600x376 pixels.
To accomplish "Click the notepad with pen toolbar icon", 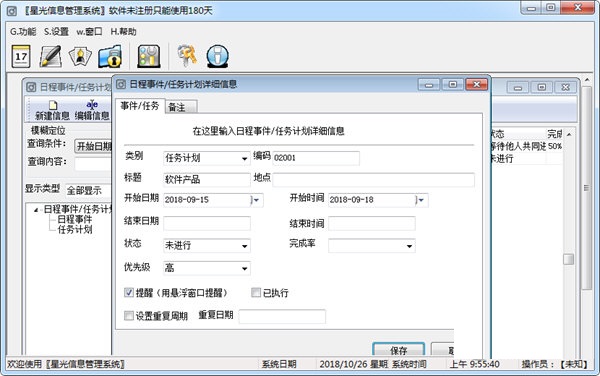I will [51, 57].
